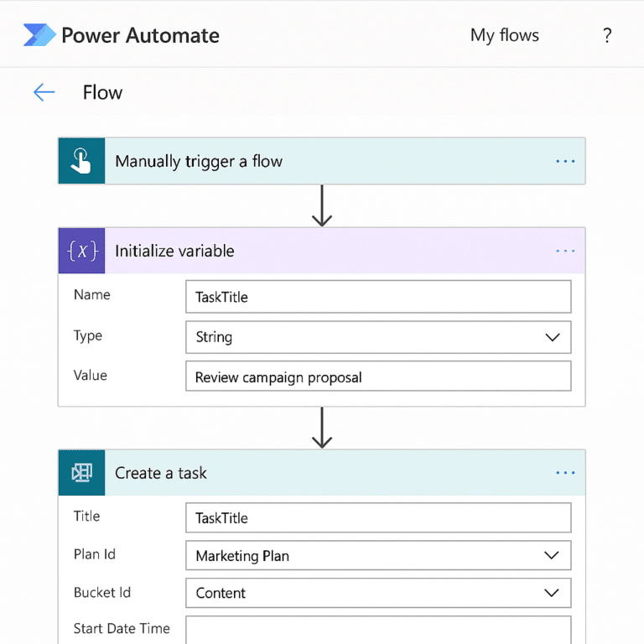Click the Power Automate title text

pos(140,35)
